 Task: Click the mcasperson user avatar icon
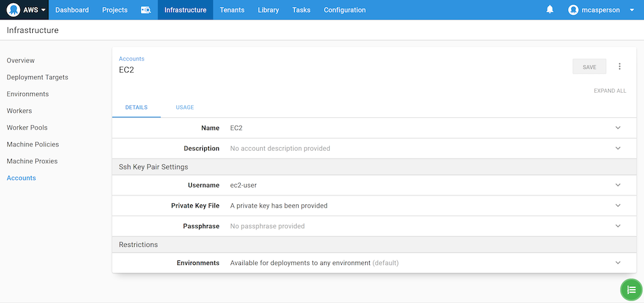point(574,10)
